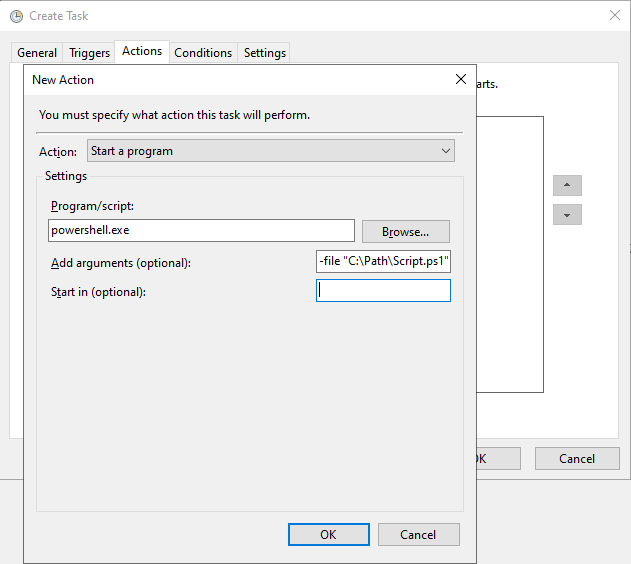Confirm New Action with OK
Screen dimensions: 631x564
tap(329, 535)
